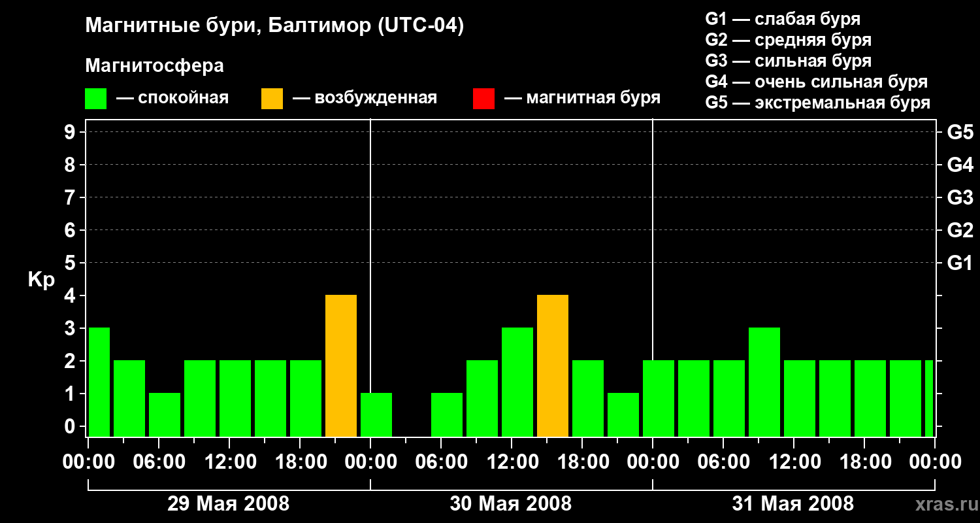Click the '31 Мая 2008' date label

793,503
